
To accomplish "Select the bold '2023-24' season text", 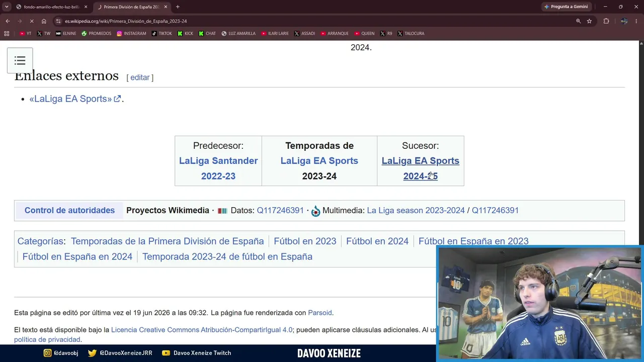I will coord(319,176).
